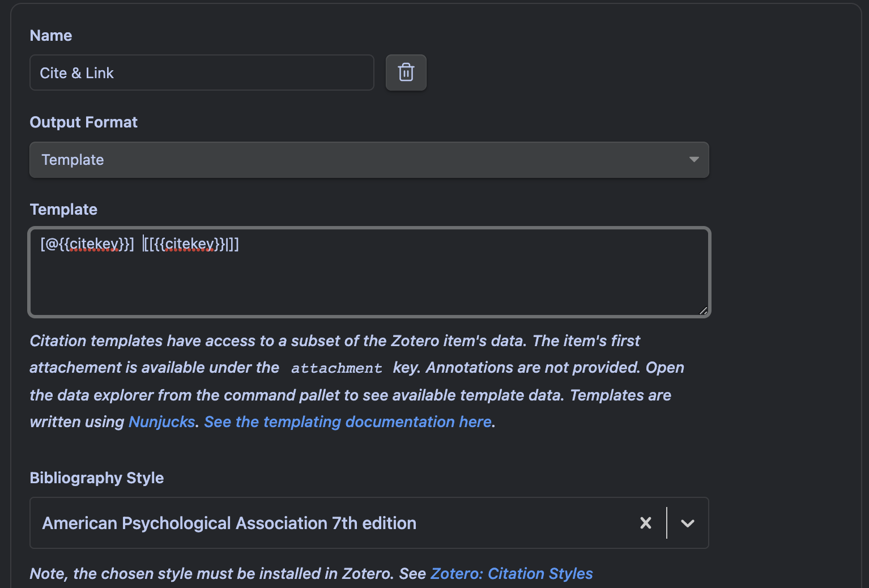Place cursor in the Template editor

(x=368, y=272)
